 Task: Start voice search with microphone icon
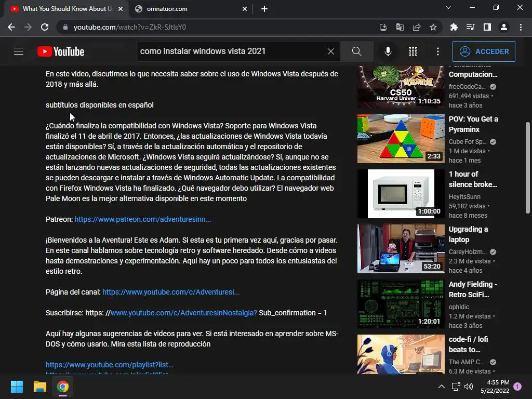388,51
